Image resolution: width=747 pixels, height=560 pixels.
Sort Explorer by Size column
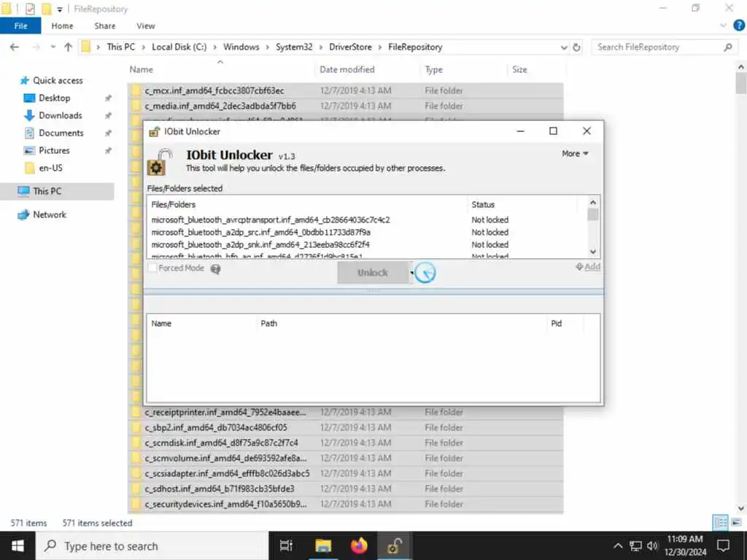[519, 69]
